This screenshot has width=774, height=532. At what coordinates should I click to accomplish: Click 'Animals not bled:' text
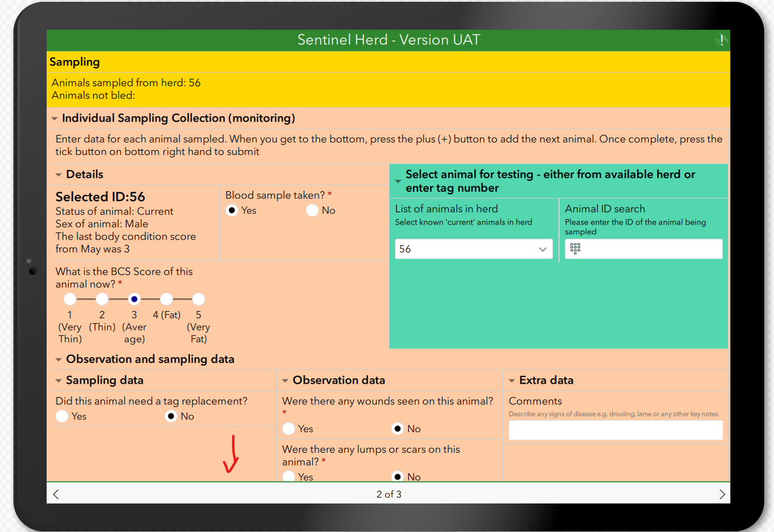(x=93, y=96)
